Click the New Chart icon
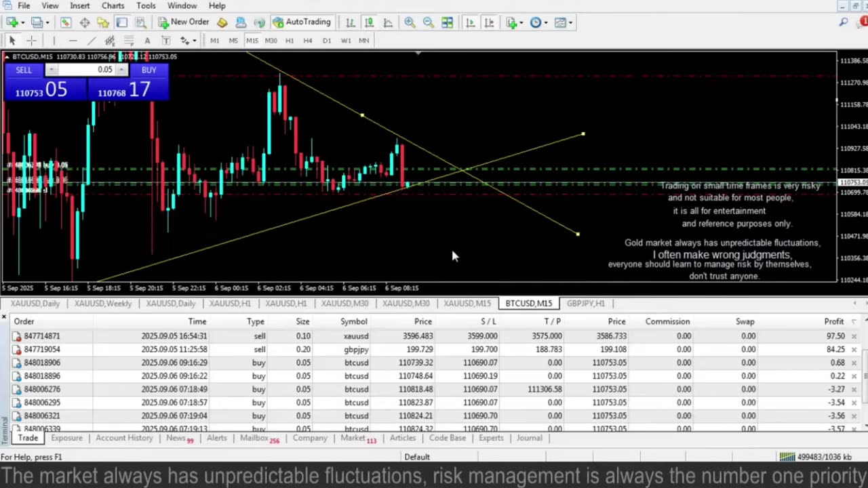The image size is (868, 488). [12, 22]
